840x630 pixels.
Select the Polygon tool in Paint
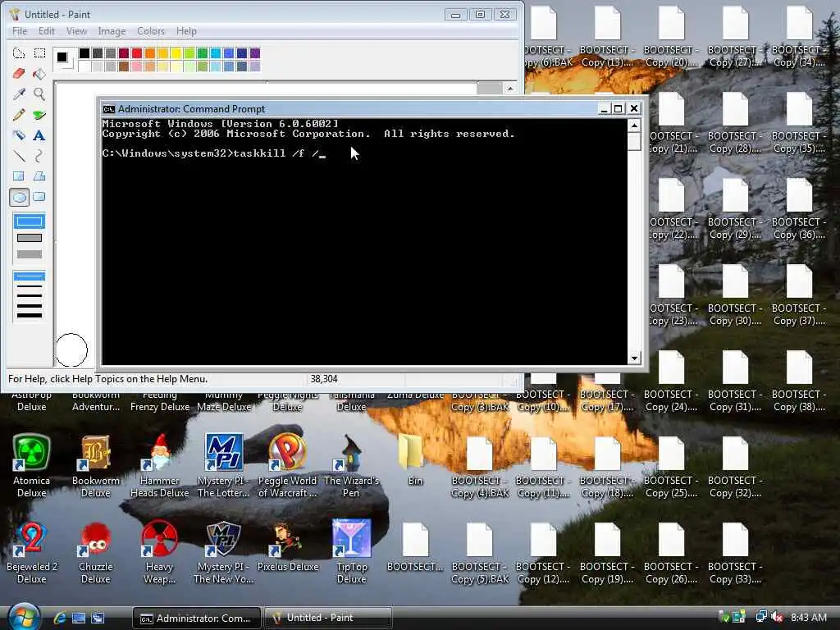[x=39, y=176]
